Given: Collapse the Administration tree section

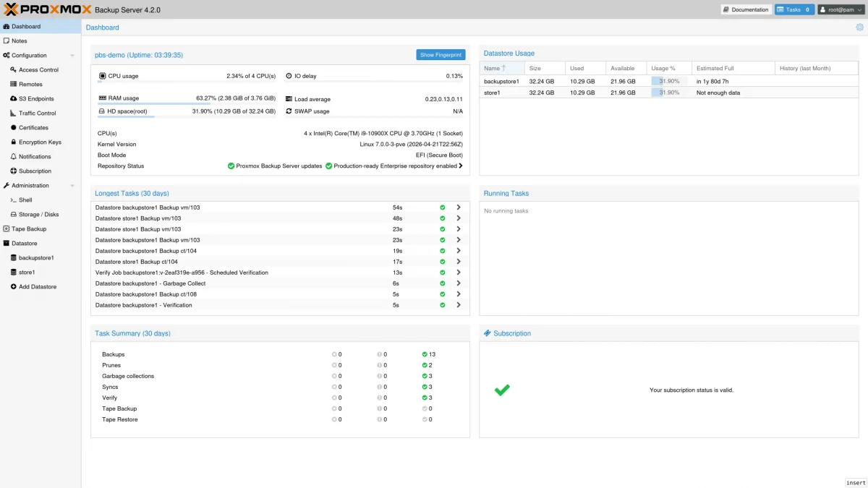Looking at the screenshot, I should click(72, 186).
